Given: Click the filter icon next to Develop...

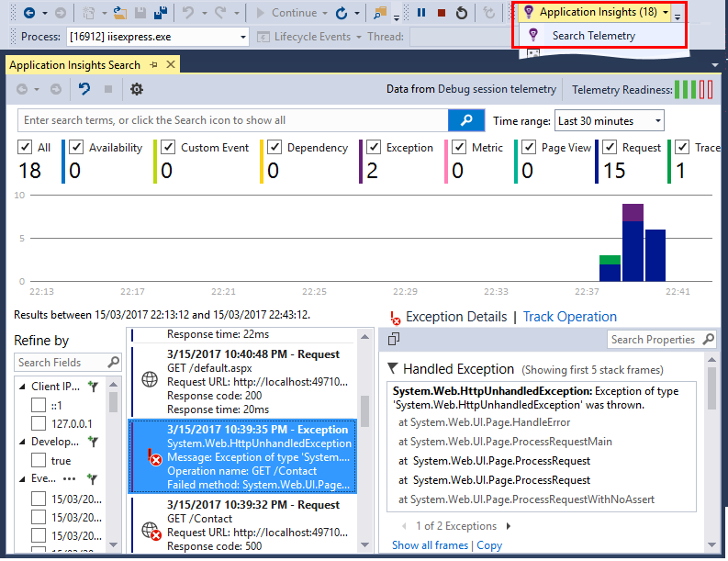Looking at the screenshot, I should pos(93,442).
